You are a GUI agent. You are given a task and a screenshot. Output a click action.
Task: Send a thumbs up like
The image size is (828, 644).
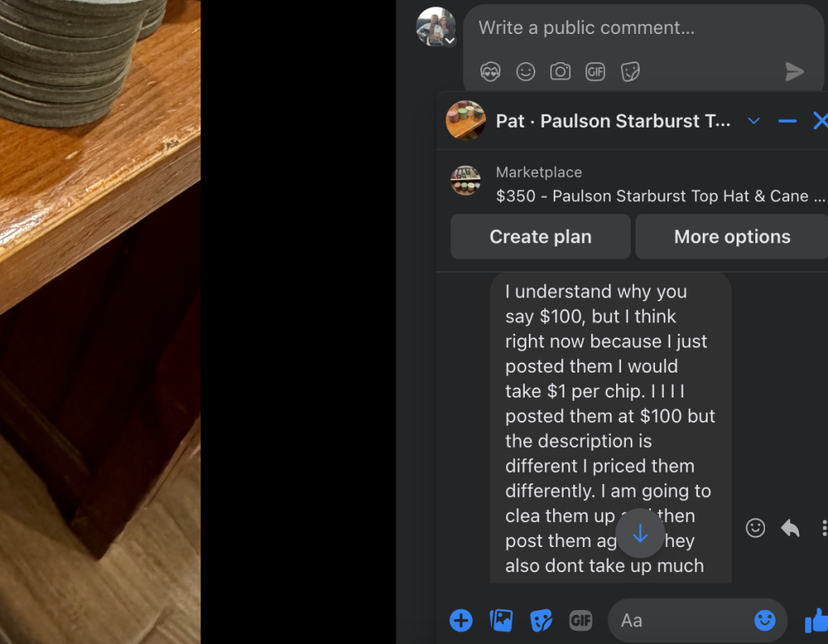817,621
